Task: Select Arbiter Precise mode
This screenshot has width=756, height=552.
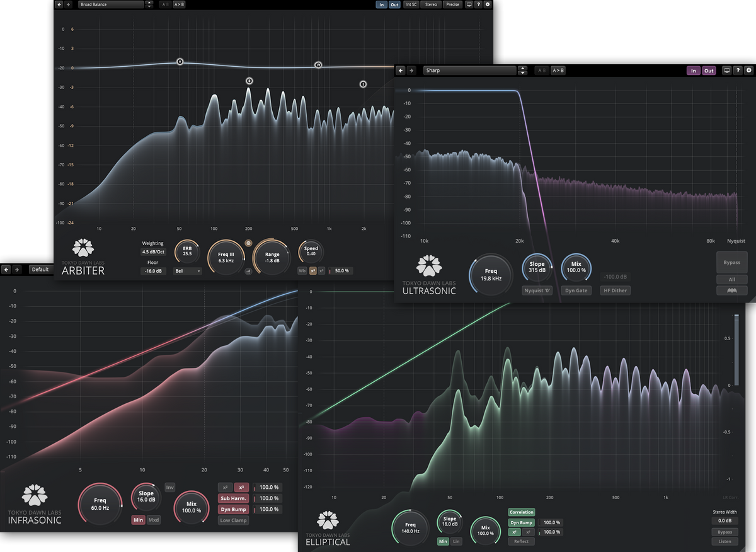Action: click(452, 4)
